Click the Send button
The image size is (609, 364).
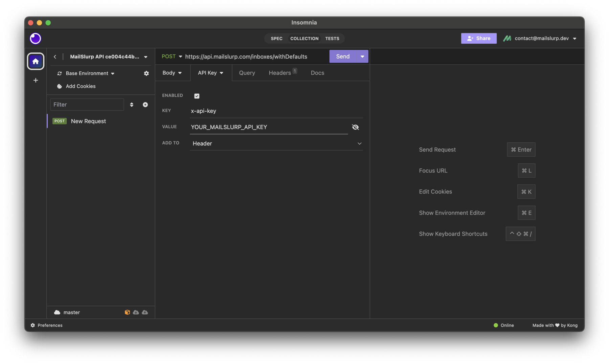tap(343, 56)
